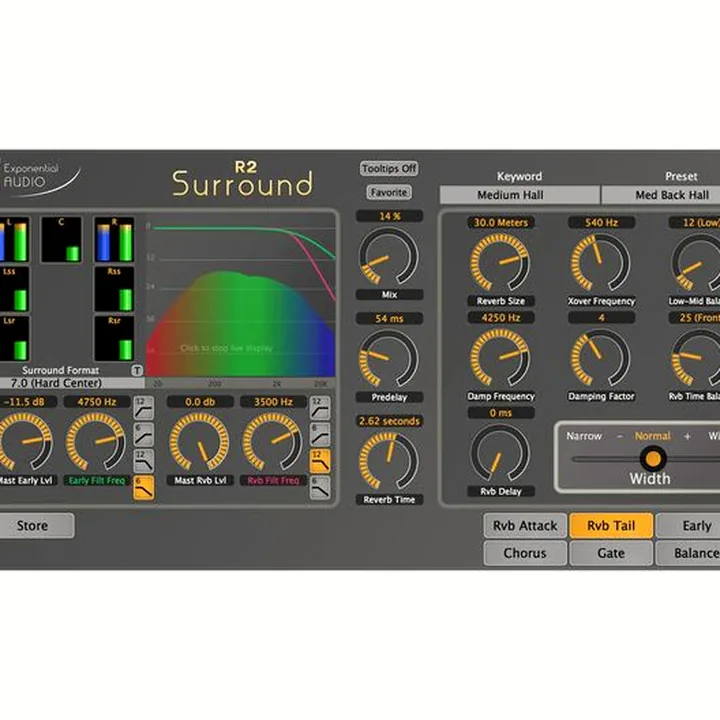Image resolution: width=720 pixels, height=720 pixels.
Task: Select the active 6 dB high-cut Early filter slope
Action: click(x=144, y=487)
